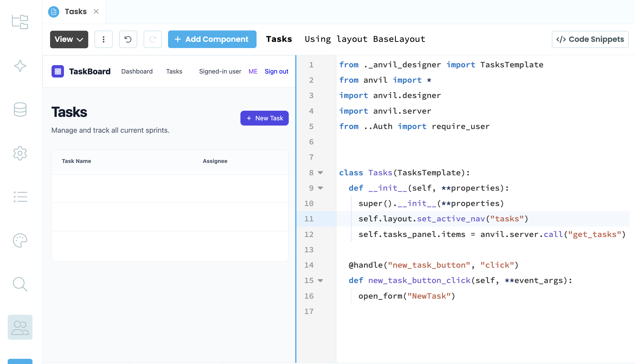Screen dimensions: 635x364
Task: Click the vertical splitter between designer and code
Action: [x=296, y=209]
